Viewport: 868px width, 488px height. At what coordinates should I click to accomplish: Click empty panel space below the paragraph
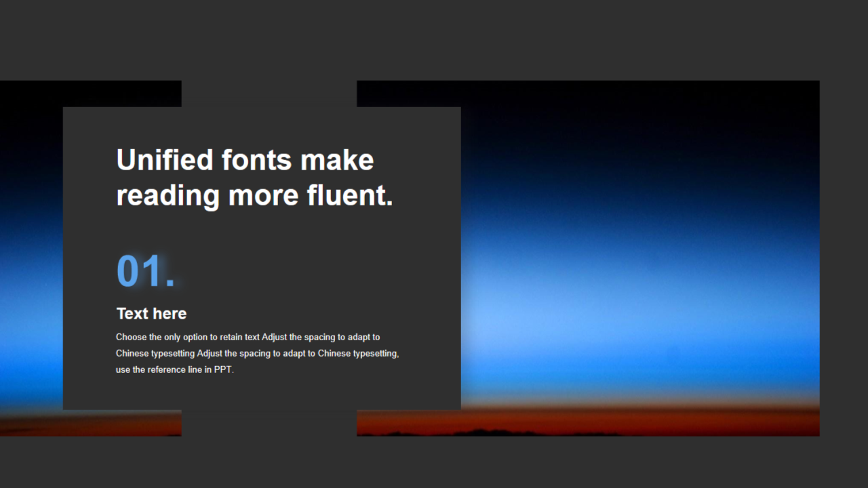(261, 393)
